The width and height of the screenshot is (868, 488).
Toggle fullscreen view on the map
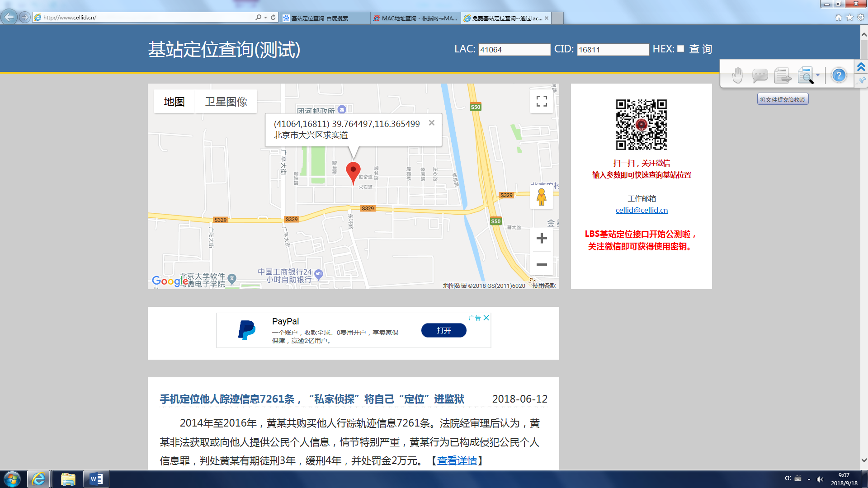542,101
